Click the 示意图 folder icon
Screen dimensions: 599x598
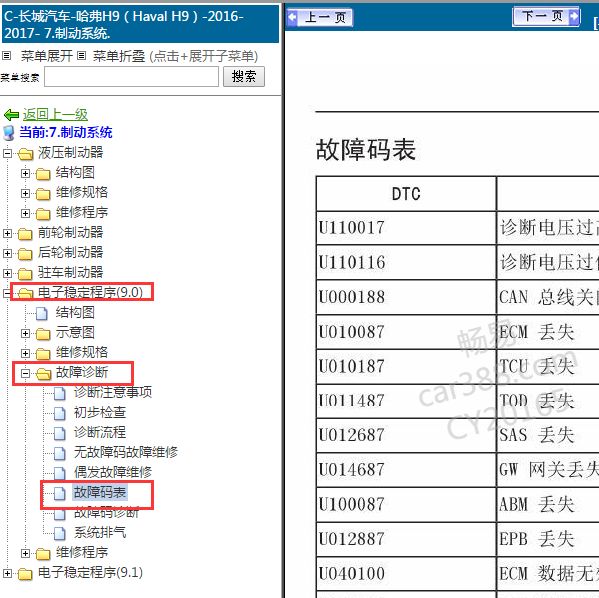(x=43, y=334)
